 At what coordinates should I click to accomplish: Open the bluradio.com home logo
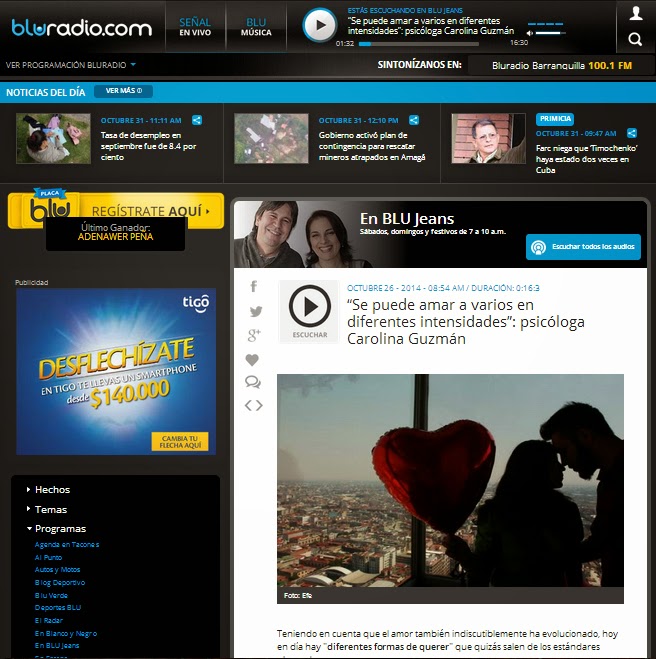[x=82, y=28]
